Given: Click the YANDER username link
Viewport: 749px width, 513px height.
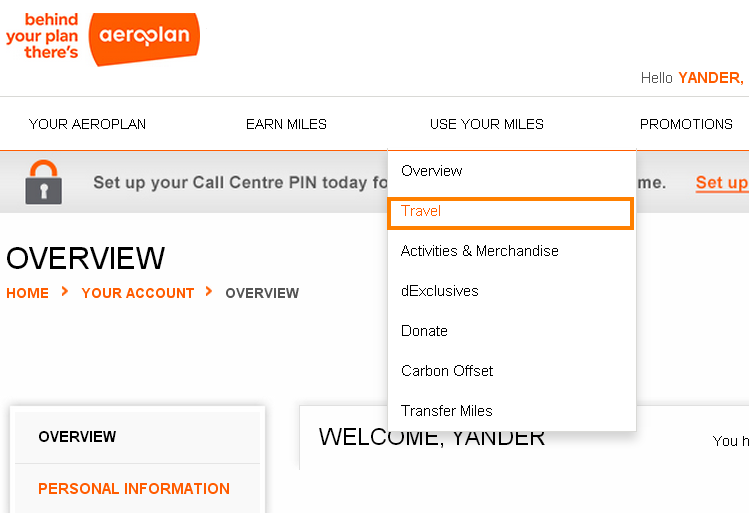Looking at the screenshot, I should 710,78.
